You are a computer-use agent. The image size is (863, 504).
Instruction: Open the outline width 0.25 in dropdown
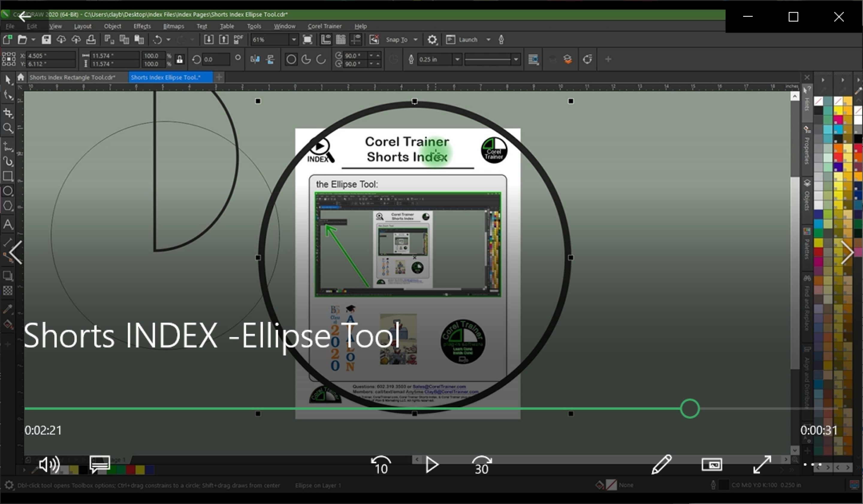pos(457,60)
